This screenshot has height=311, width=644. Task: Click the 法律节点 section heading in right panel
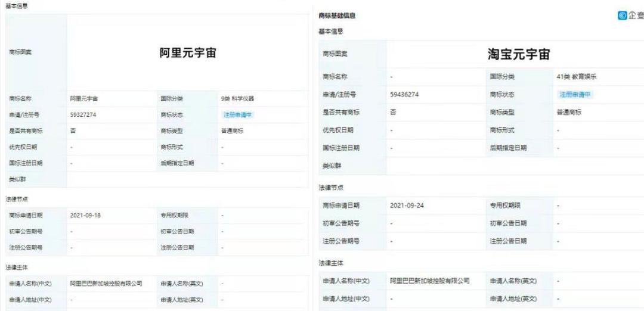tap(331, 188)
